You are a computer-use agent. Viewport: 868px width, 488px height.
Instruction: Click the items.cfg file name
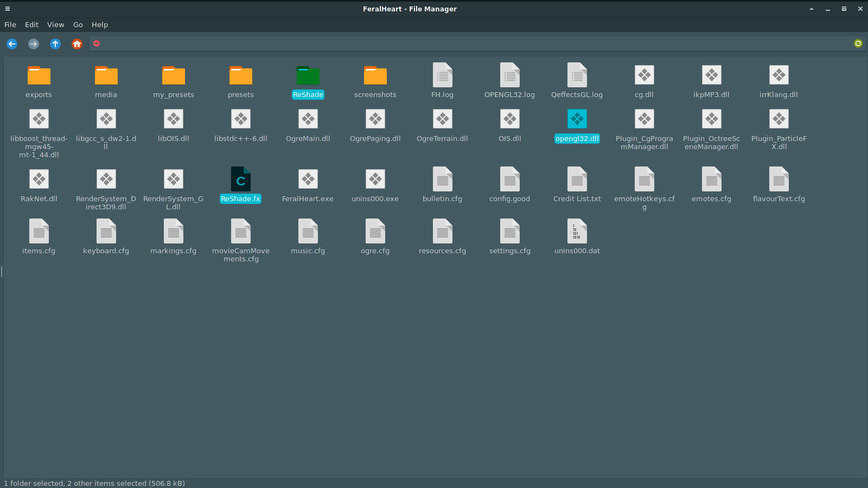point(39,251)
